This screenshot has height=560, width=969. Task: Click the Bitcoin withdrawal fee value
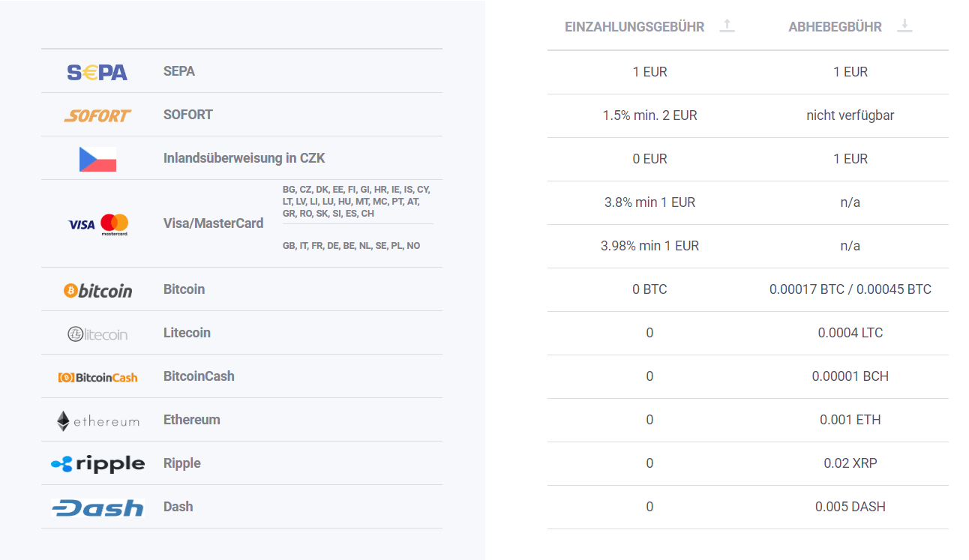[850, 289]
